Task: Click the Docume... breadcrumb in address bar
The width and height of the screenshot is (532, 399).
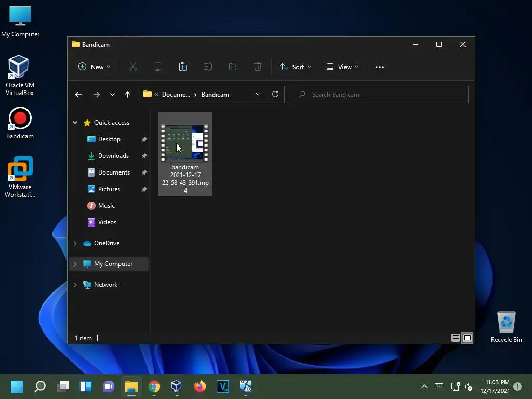Action: (176, 95)
